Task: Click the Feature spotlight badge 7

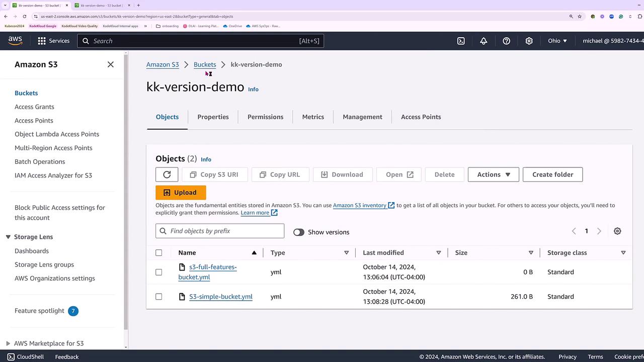Action: click(x=73, y=311)
